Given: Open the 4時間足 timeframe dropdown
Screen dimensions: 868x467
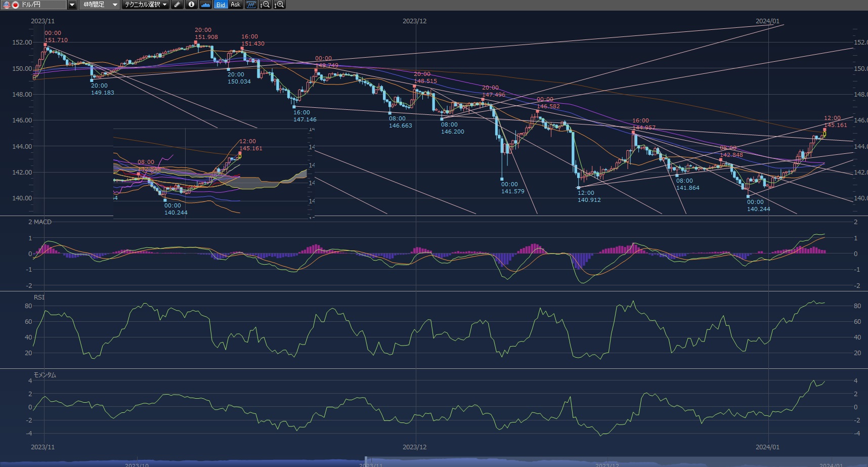Looking at the screenshot, I should (99, 5).
